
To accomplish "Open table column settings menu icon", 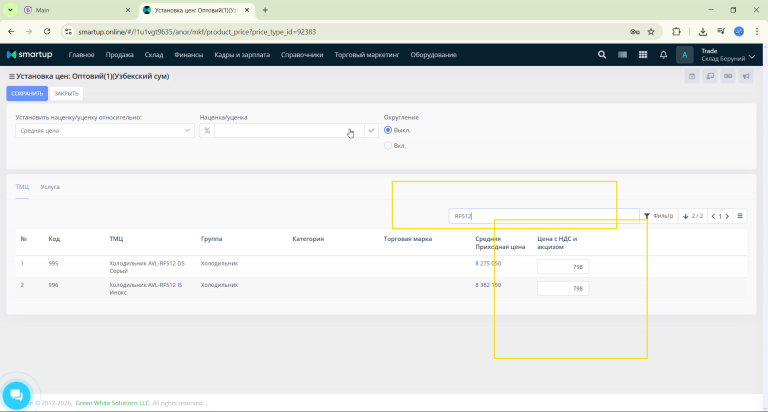I will (740, 216).
